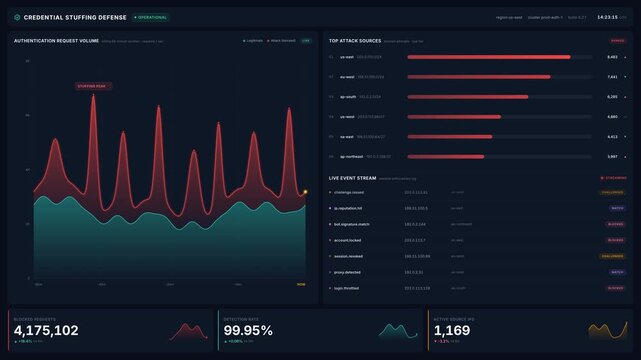This screenshot has width=641, height=360.
Task: Click the WATCH tag on the proxy.detected row
Action: (617, 272)
